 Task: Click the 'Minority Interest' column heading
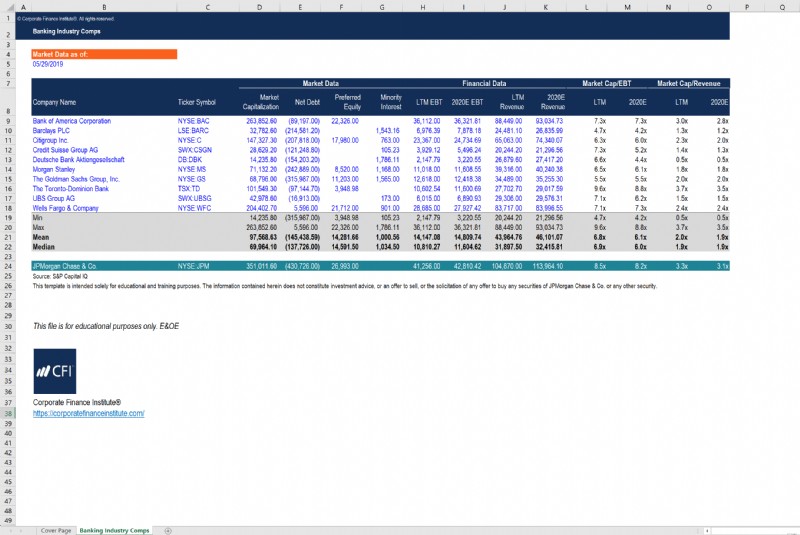[x=391, y=102]
